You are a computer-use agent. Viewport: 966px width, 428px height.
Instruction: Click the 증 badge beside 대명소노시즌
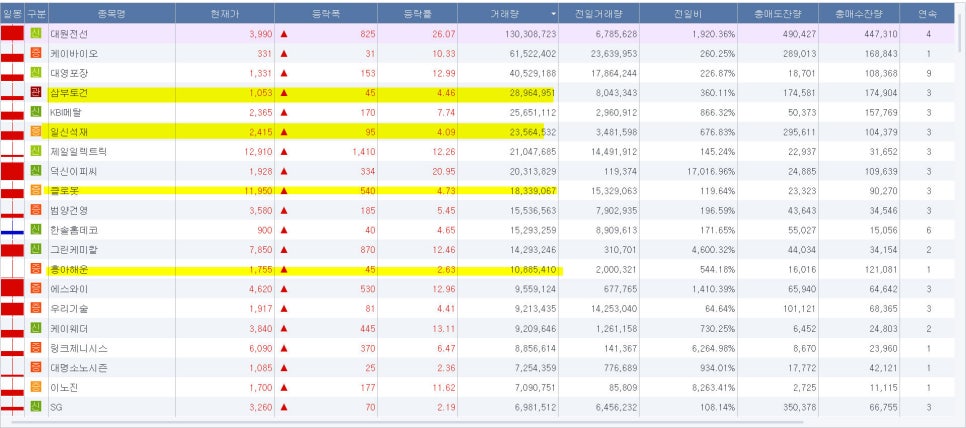click(36, 367)
